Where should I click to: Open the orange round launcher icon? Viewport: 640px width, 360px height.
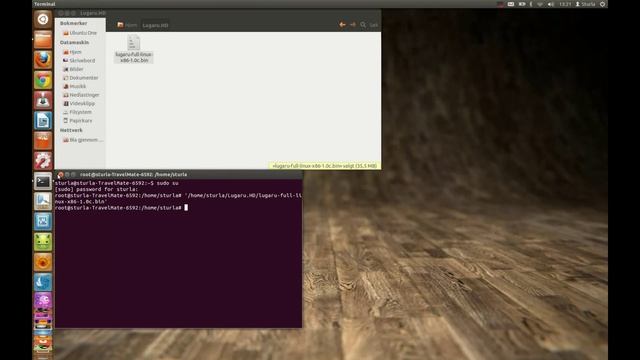43,262
